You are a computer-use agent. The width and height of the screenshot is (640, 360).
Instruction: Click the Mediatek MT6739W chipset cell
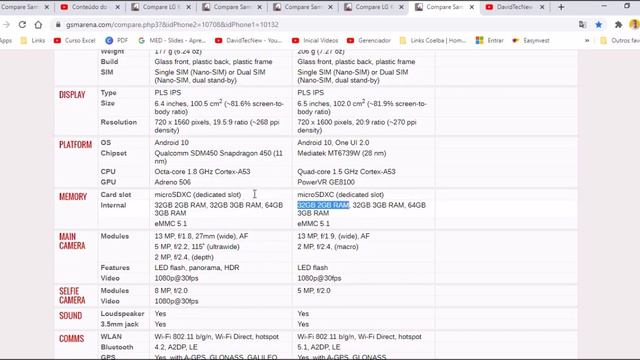[342, 153]
